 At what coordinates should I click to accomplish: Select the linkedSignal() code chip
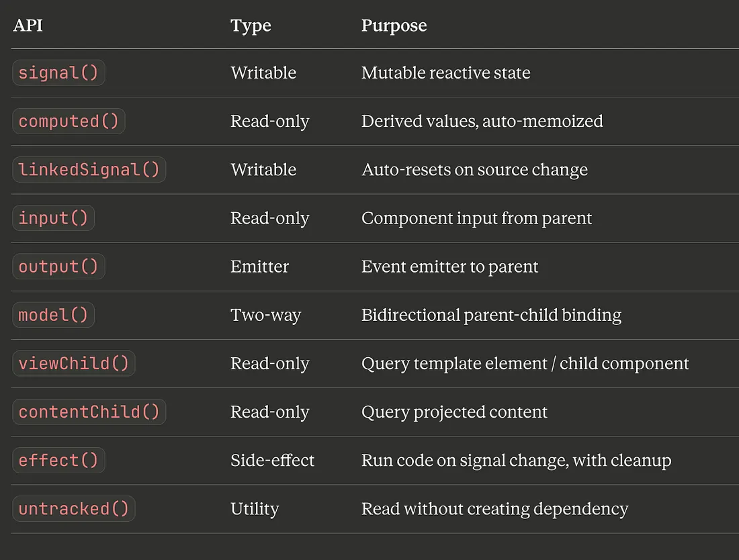pyautogui.click(x=89, y=170)
